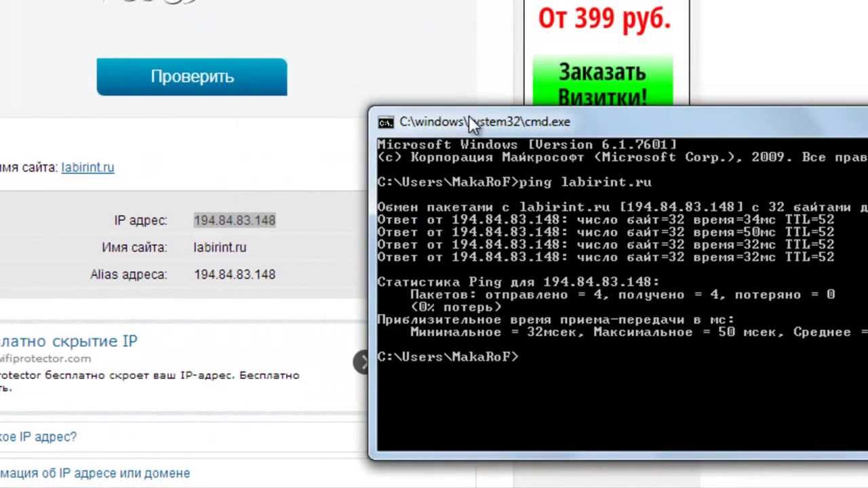Open the скрытие IP ad heading link

click(x=68, y=341)
